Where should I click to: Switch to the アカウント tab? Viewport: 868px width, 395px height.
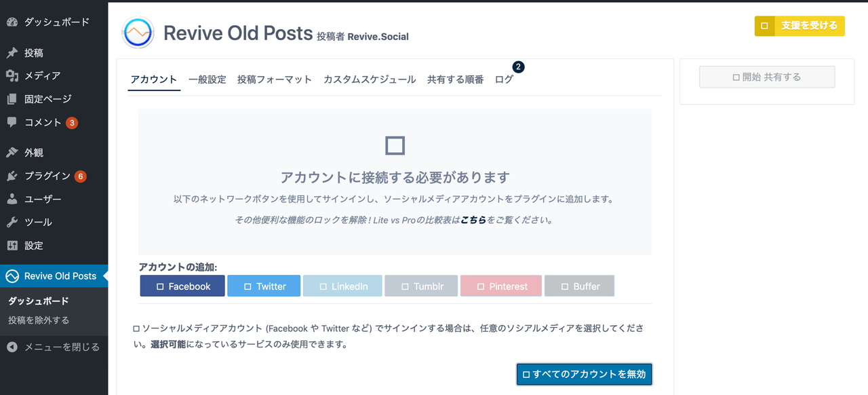pyautogui.click(x=154, y=79)
